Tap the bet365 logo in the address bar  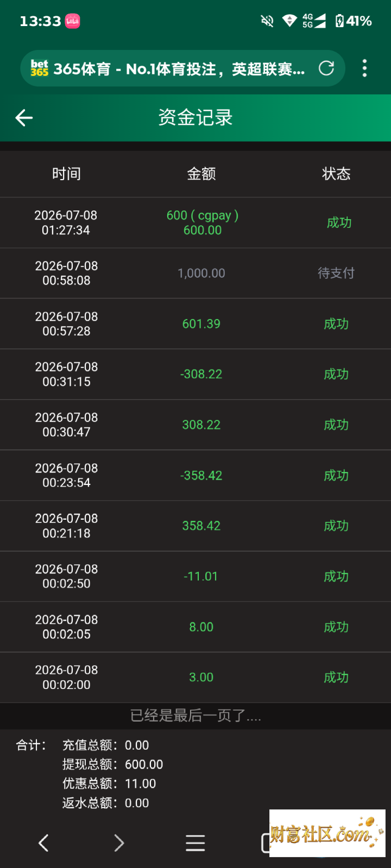[39, 68]
